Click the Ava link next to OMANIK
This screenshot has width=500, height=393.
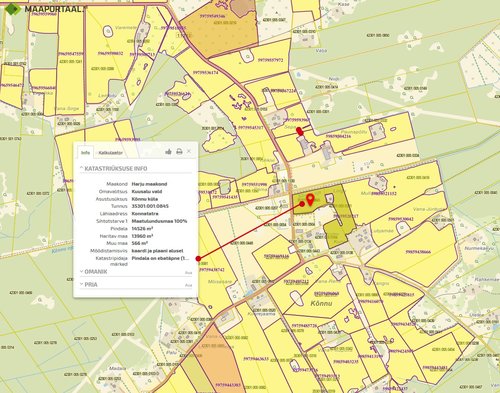pos(189,273)
